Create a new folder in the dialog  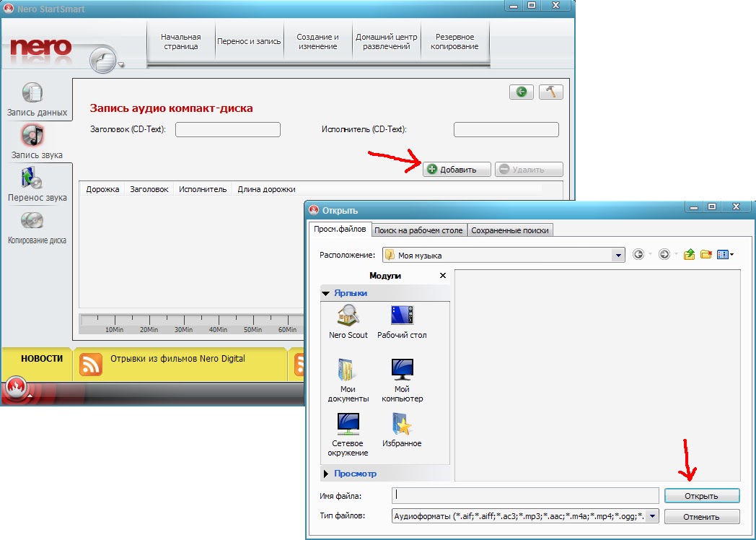click(x=706, y=254)
